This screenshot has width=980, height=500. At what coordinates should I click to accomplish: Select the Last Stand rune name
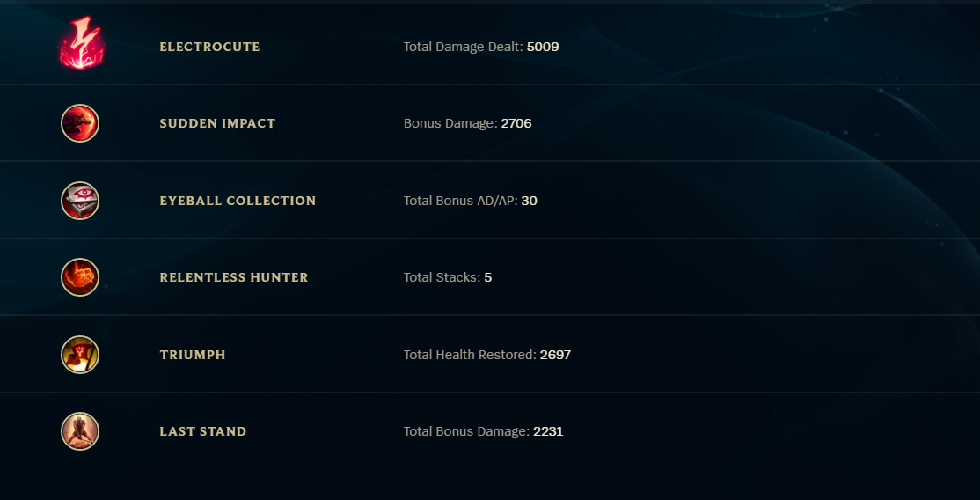coord(203,431)
